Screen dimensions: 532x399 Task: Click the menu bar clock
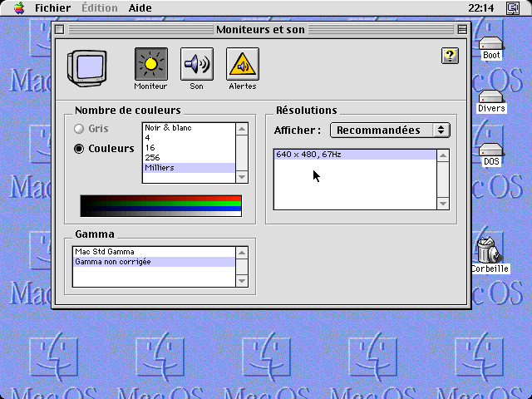pyautogui.click(x=480, y=7)
